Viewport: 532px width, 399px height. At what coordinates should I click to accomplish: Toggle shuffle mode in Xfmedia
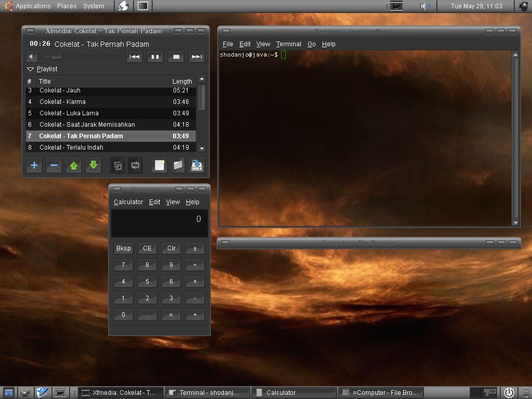point(117,165)
